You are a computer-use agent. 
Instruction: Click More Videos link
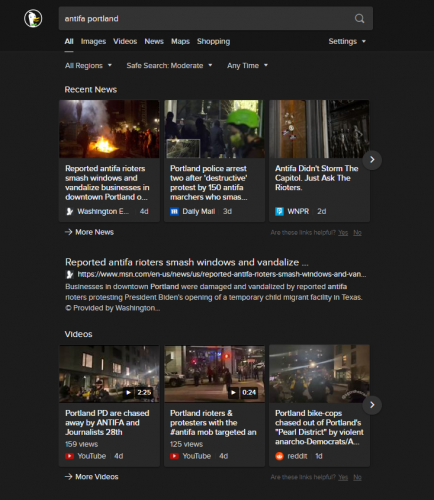pos(92,477)
